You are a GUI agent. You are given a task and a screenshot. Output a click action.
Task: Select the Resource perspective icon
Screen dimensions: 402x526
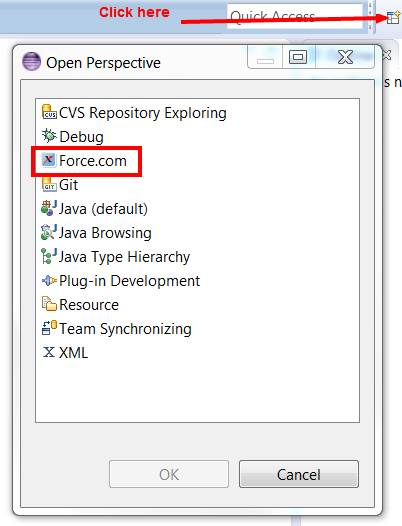pos(49,304)
